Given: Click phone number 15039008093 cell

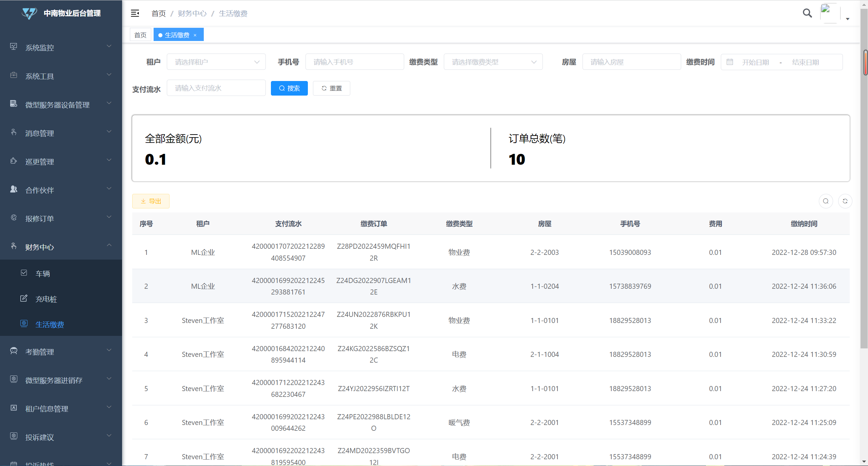Looking at the screenshot, I should [630, 252].
